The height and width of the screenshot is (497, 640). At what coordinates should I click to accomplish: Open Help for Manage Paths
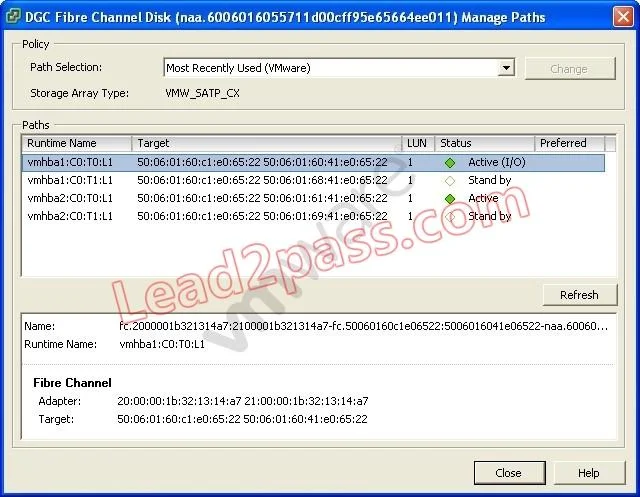click(588, 473)
